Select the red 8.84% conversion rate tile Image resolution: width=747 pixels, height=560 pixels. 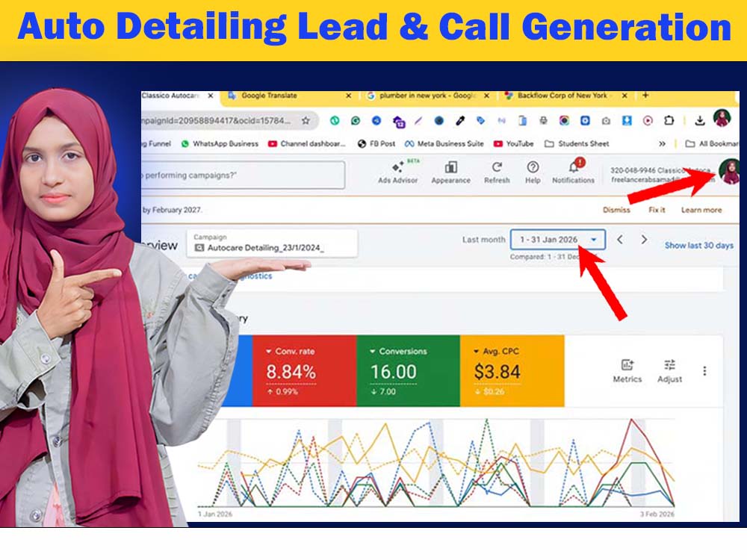pyautogui.click(x=304, y=371)
